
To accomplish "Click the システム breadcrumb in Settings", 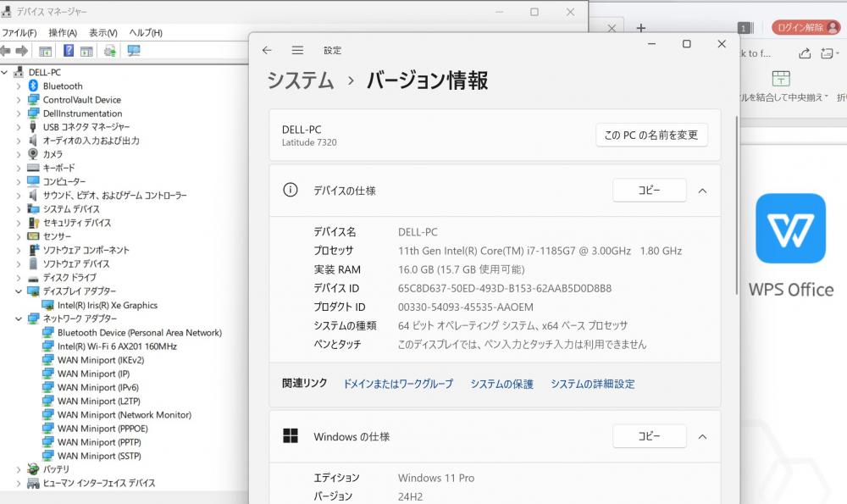I will pyautogui.click(x=301, y=80).
